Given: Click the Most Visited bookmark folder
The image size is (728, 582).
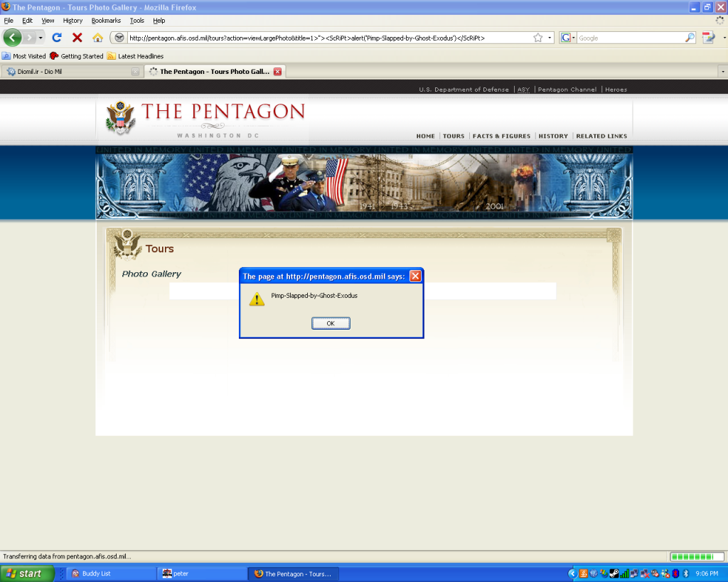Looking at the screenshot, I should (24, 56).
